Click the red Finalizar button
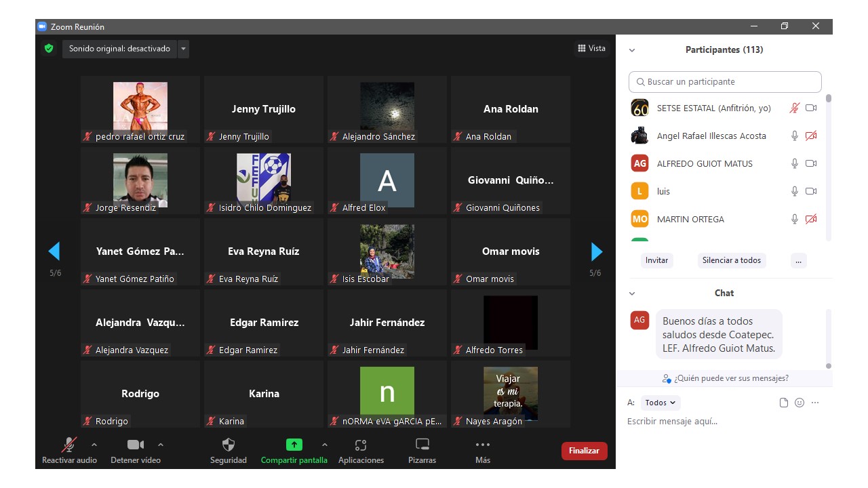Image resolution: width=868 pixels, height=488 pixels. (584, 451)
